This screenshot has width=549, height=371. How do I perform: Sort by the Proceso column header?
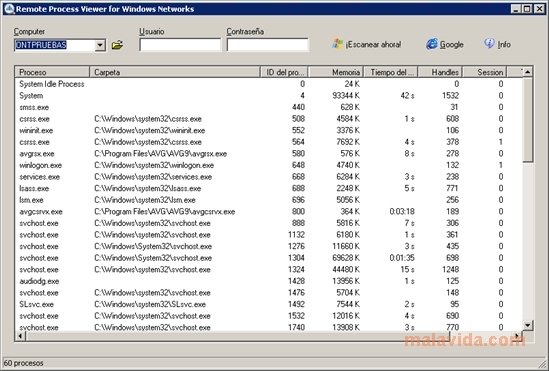point(52,72)
